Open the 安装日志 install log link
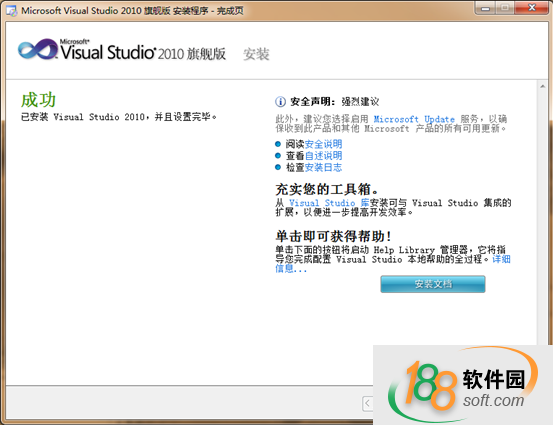Screen dimensions: 553x425 [323, 167]
